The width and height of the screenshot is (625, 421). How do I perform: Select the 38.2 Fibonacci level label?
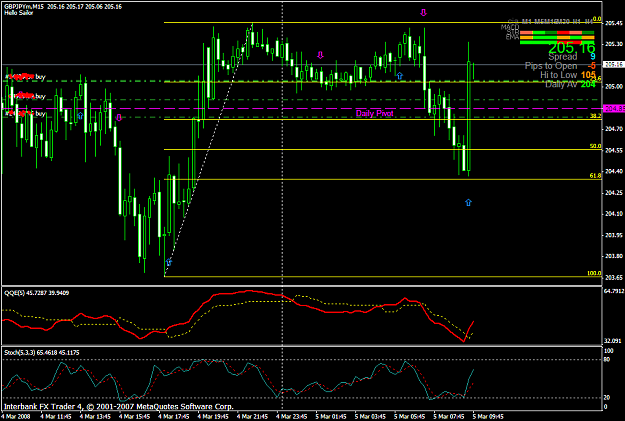(x=596, y=116)
